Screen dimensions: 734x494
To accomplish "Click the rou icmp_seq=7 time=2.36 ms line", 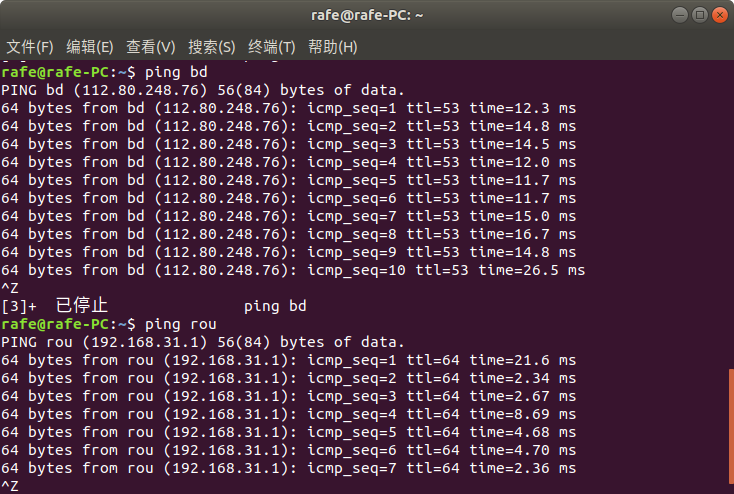I will click(288, 468).
